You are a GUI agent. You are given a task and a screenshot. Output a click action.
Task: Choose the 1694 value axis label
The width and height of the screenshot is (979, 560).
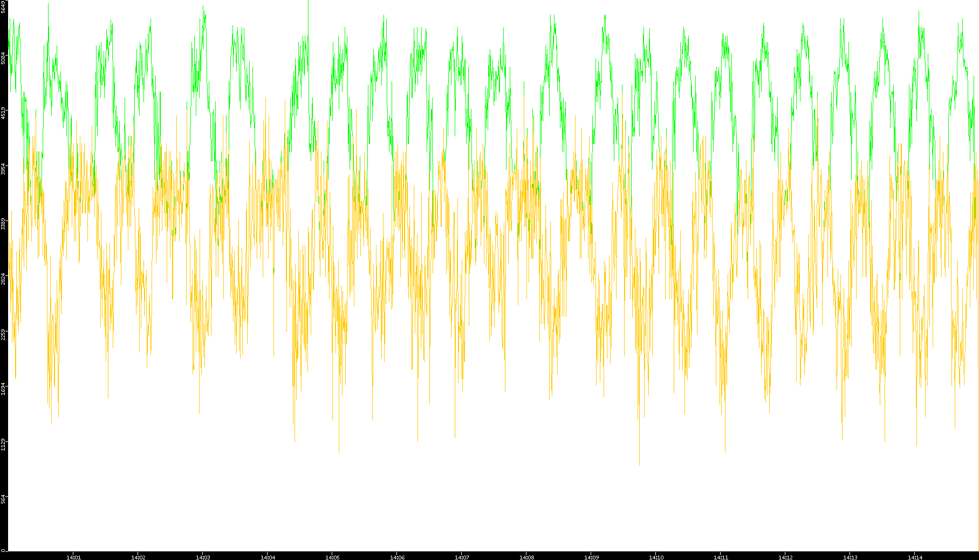coord(3,389)
